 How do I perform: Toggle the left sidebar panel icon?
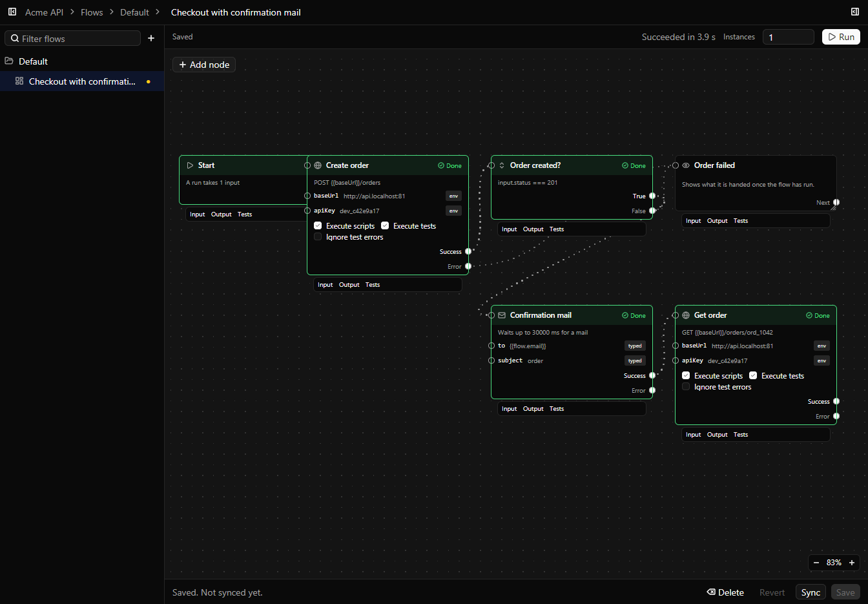[x=12, y=12]
